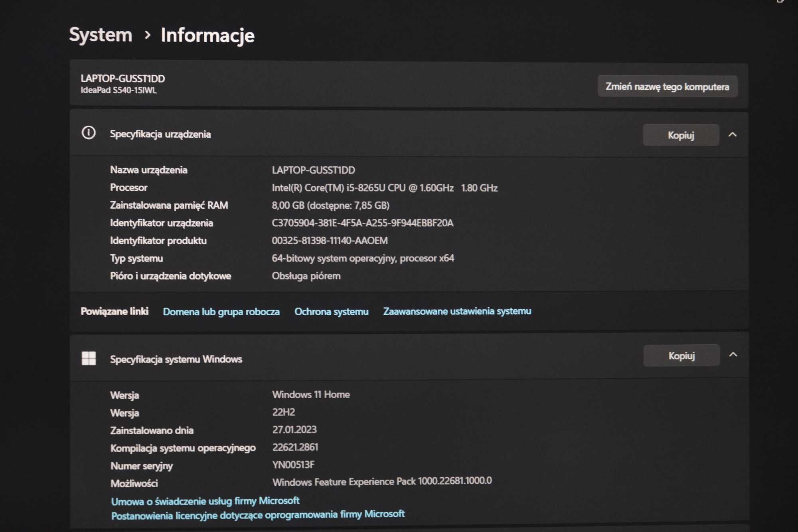This screenshot has width=798, height=532.
Task: Select the Windows 11 Home value
Action: pyautogui.click(x=311, y=395)
